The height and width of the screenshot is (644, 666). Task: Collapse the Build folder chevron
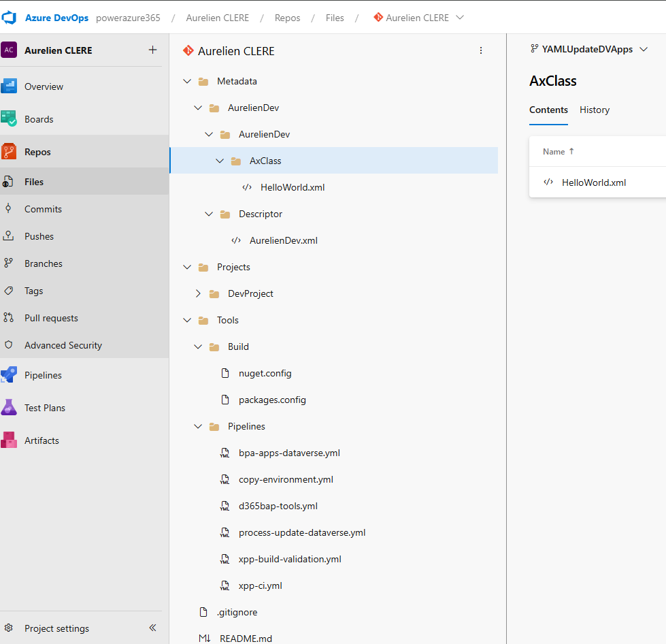198,347
